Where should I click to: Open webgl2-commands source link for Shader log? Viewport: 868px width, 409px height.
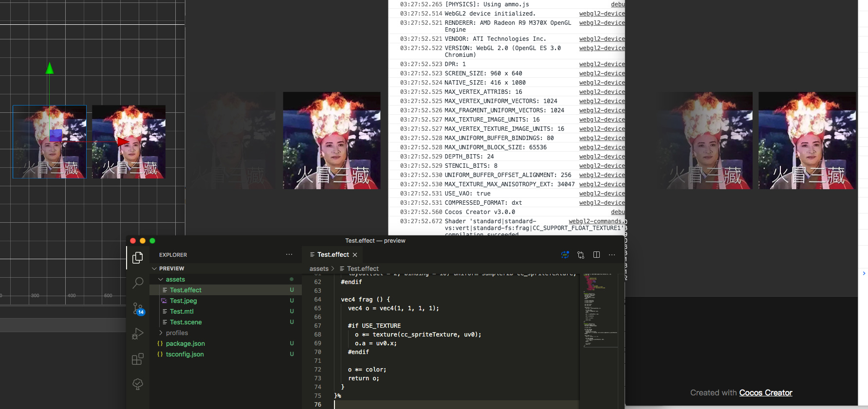point(597,221)
